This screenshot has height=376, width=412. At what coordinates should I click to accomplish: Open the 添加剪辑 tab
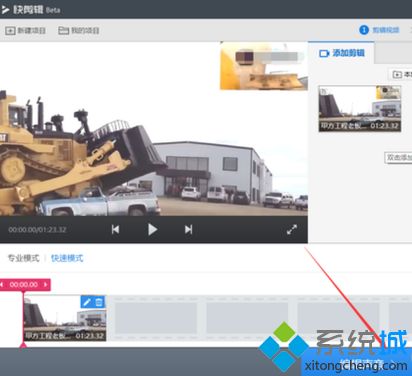point(342,53)
